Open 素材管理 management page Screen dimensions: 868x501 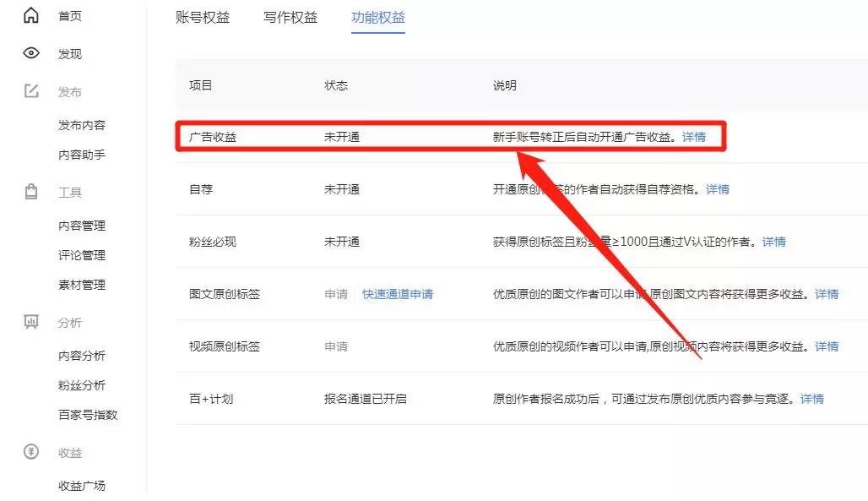pyautogui.click(x=82, y=285)
